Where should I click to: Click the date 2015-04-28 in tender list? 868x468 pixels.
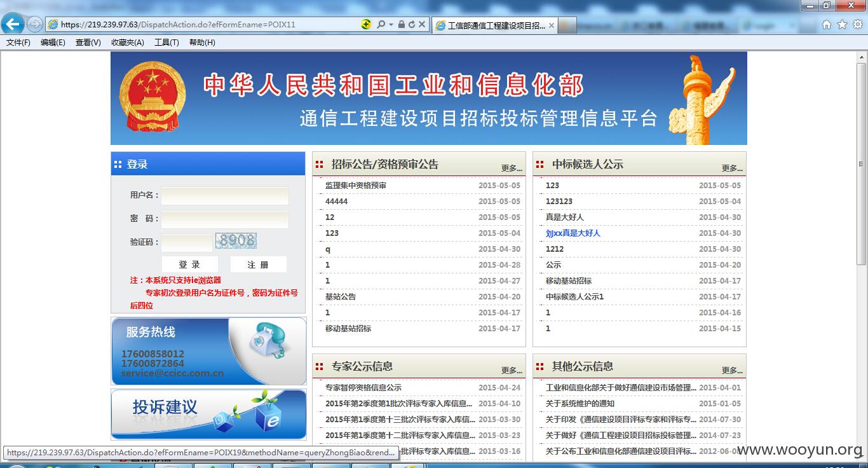pos(499,265)
